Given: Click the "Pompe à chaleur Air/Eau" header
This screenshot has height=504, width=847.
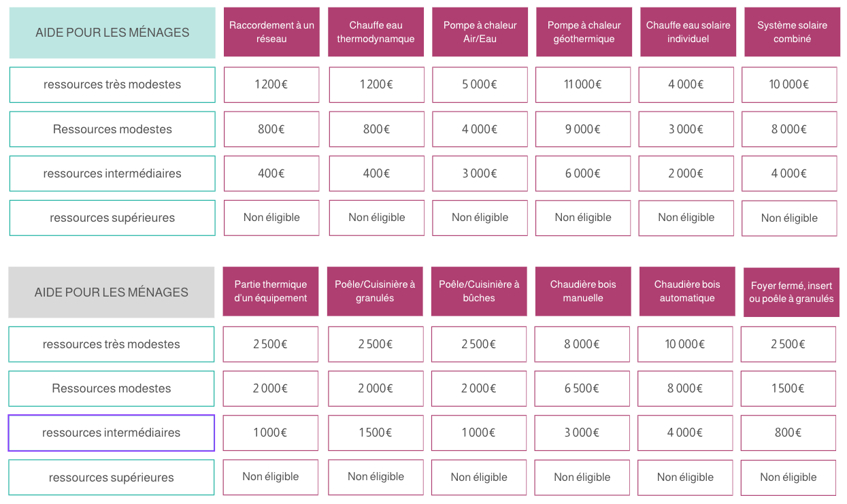Looking at the screenshot, I should (480, 32).
